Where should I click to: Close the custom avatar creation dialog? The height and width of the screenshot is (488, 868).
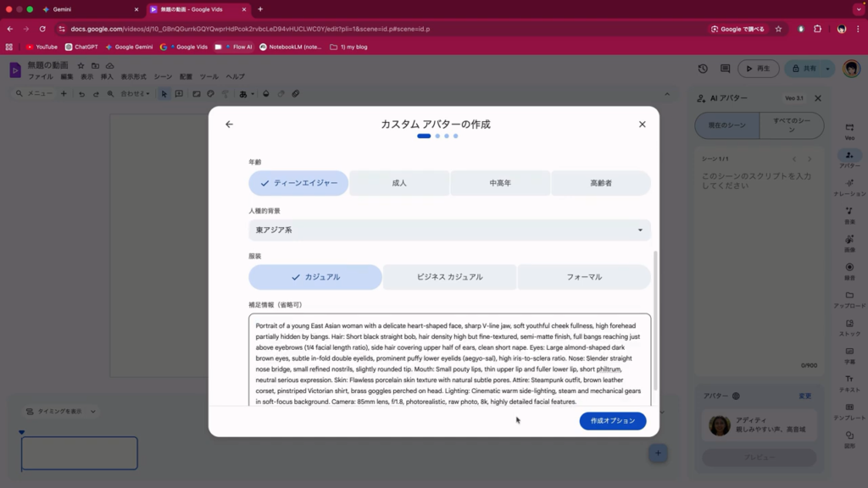click(x=642, y=125)
